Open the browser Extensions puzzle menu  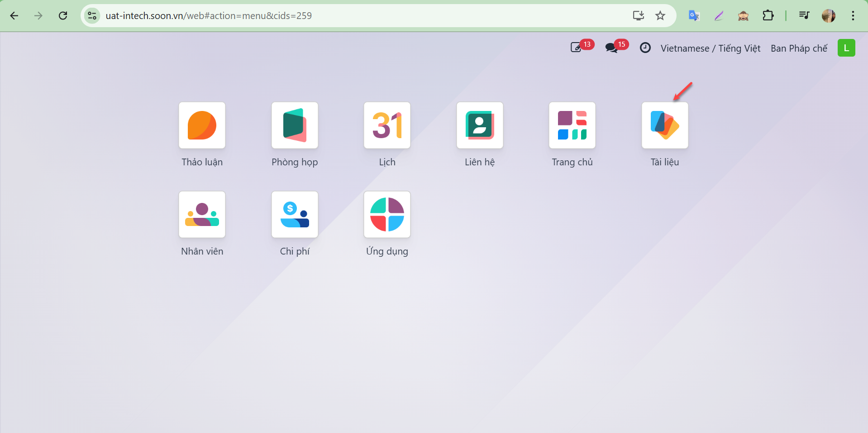point(768,16)
